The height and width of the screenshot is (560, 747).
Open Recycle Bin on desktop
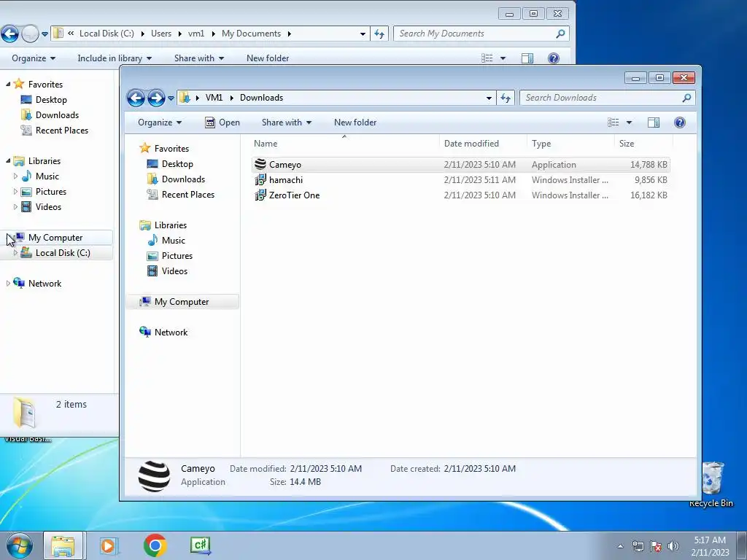click(x=711, y=484)
